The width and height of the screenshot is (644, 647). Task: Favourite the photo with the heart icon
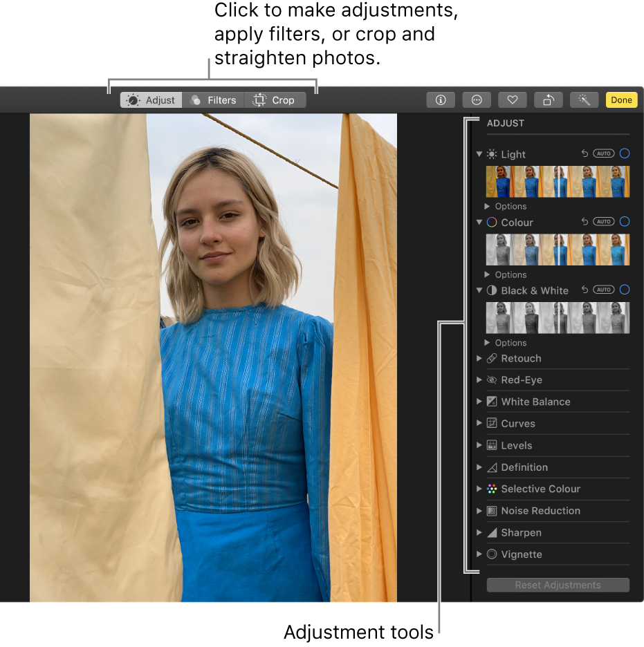(x=513, y=100)
